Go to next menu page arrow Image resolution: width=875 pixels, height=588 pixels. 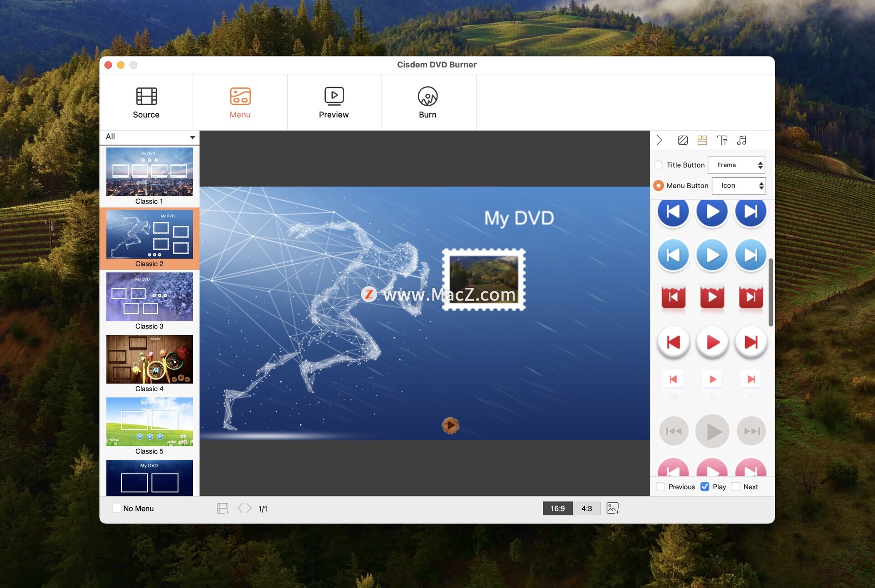point(248,508)
